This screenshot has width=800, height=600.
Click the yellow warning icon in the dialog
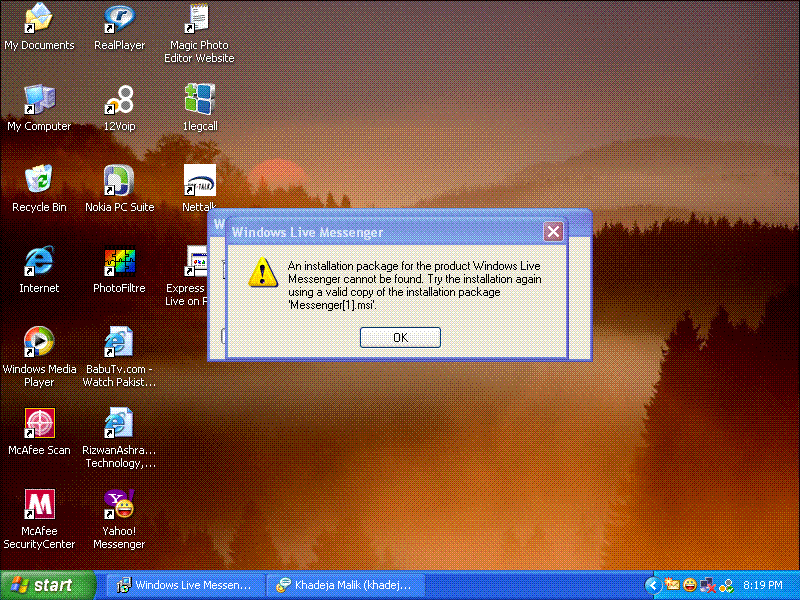point(263,272)
